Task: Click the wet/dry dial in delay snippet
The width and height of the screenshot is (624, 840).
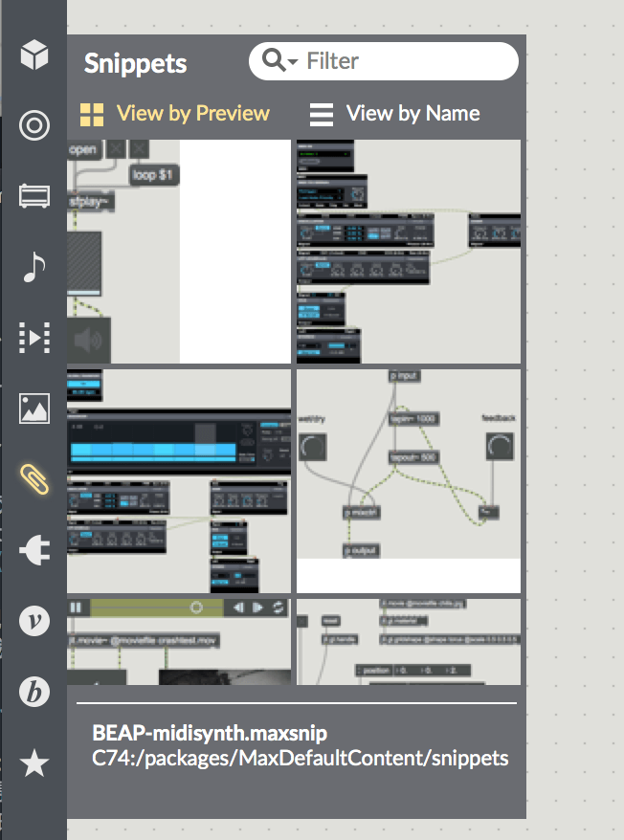Action: pyautogui.click(x=313, y=448)
